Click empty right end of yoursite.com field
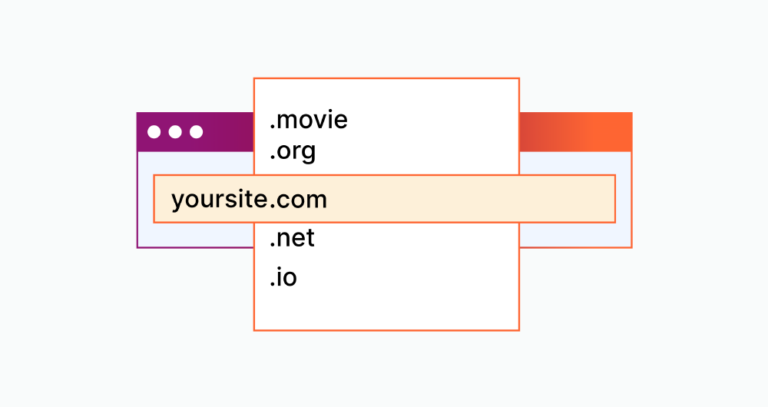Viewport: 768px width, 407px height. pyautogui.click(x=560, y=199)
